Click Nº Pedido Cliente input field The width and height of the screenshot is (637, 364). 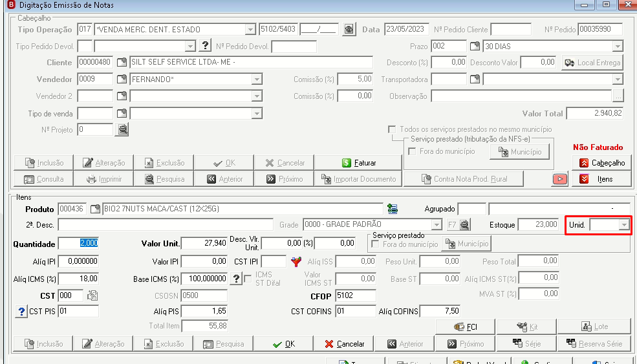[511, 29]
